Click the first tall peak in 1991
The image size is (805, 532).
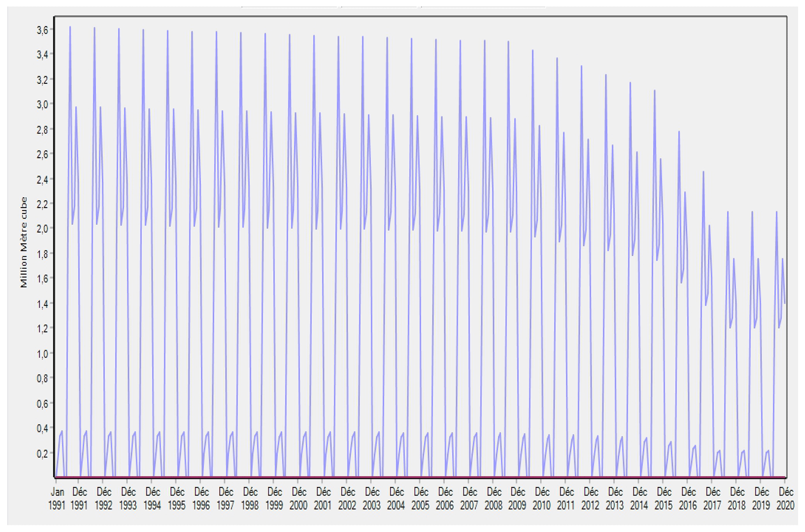pyautogui.click(x=70, y=28)
